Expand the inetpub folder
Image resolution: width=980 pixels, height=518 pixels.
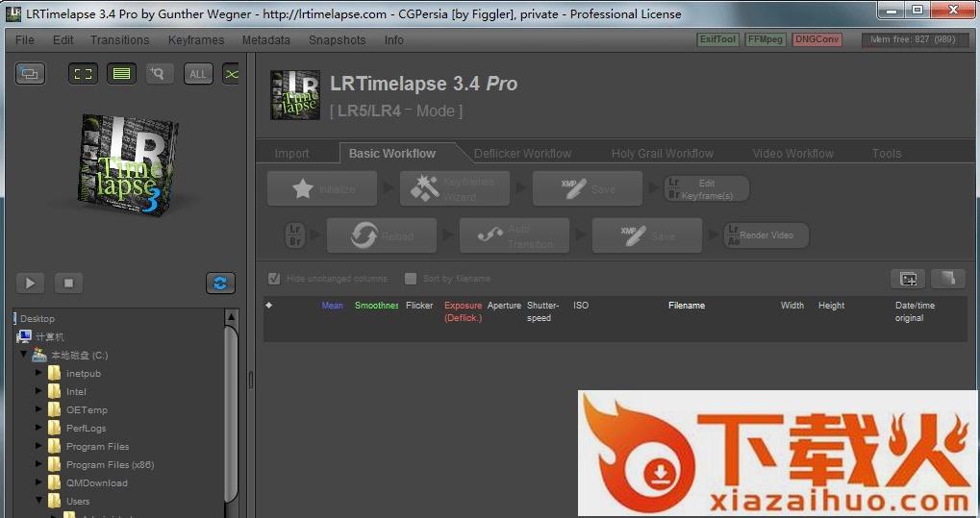[38, 373]
